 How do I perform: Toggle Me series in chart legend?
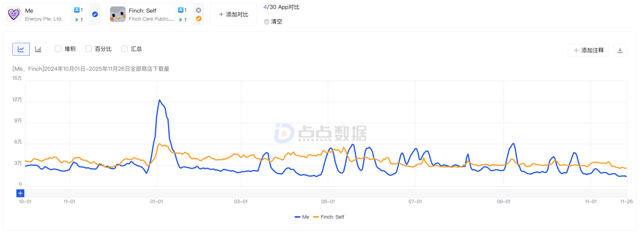coord(302,217)
